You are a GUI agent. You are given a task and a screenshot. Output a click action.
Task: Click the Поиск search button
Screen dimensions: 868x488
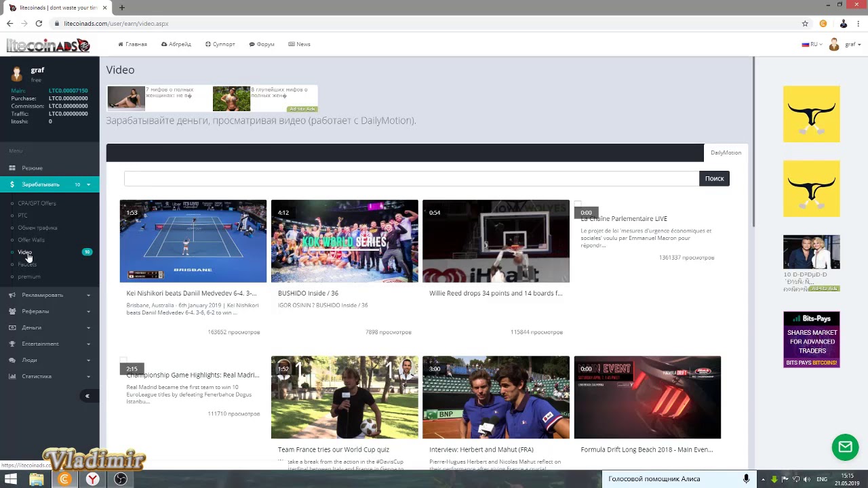tap(714, 178)
